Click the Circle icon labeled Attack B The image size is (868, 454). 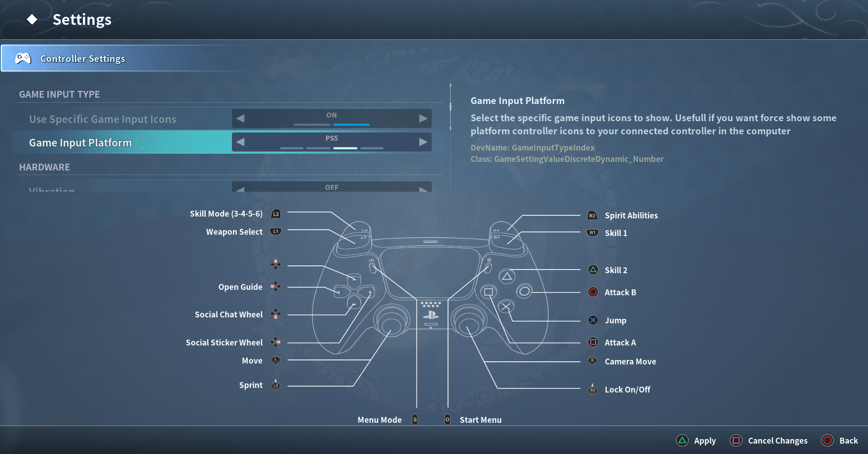[593, 292]
